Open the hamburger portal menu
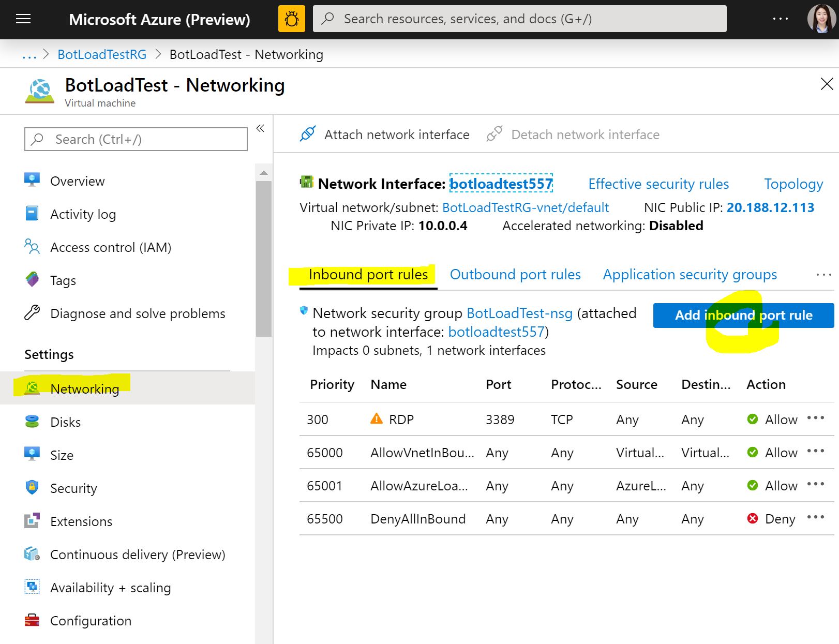 click(23, 19)
